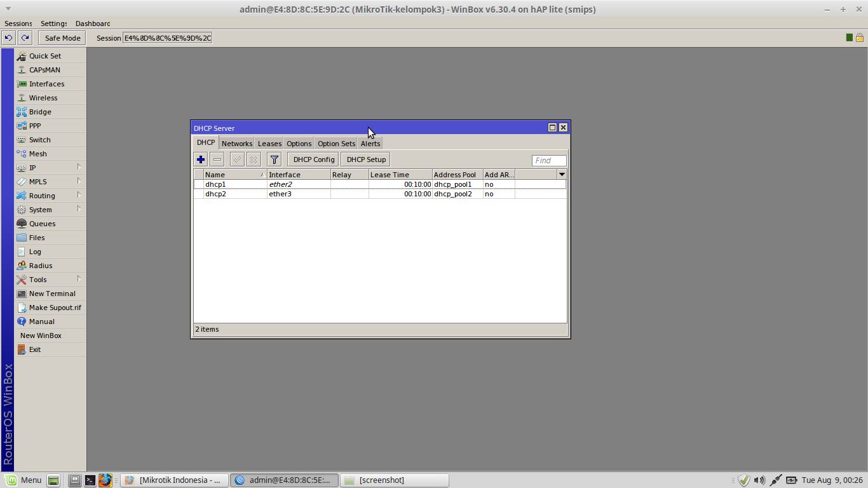Select the dhcp2 row
Image resolution: width=868 pixels, height=488 pixels.
point(380,194)
